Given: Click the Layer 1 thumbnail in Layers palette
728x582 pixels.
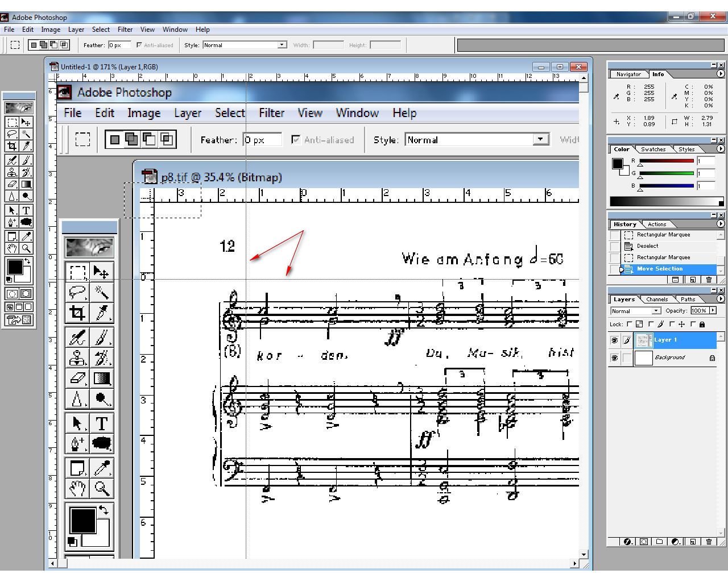Looking at the screenshot, I should pyautogui.click(x=643, y=340).
